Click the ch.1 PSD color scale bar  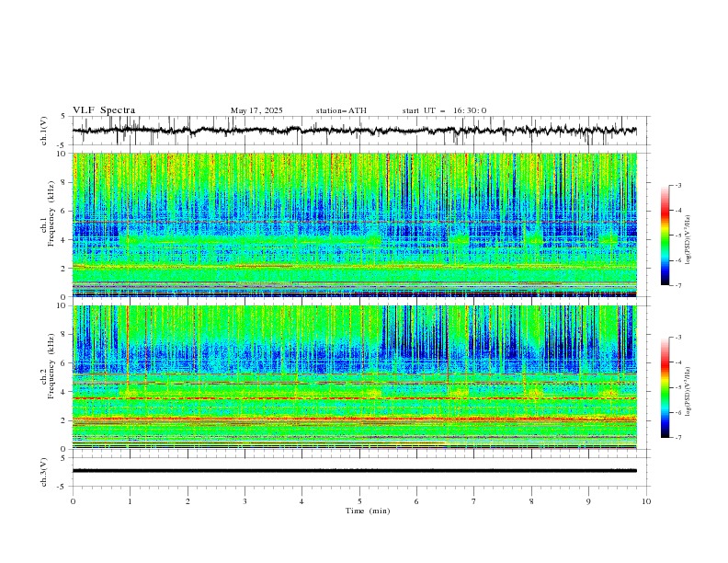click(665, 236)
